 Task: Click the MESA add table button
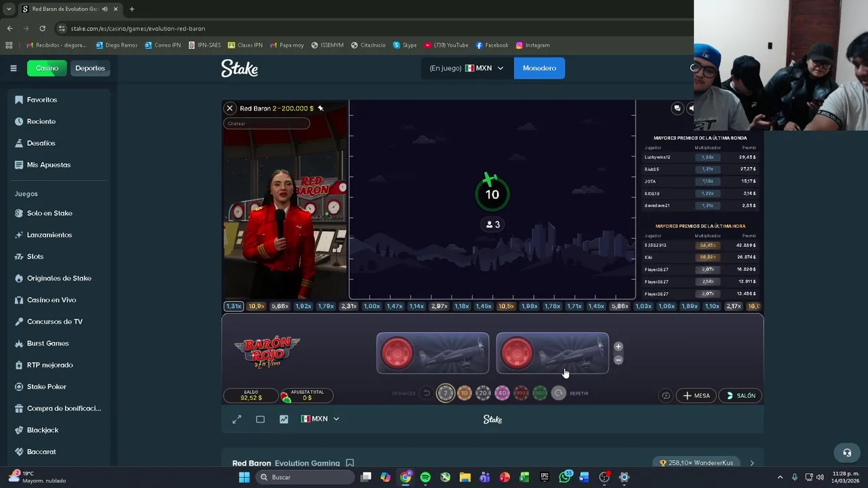[x=696, y=396]
